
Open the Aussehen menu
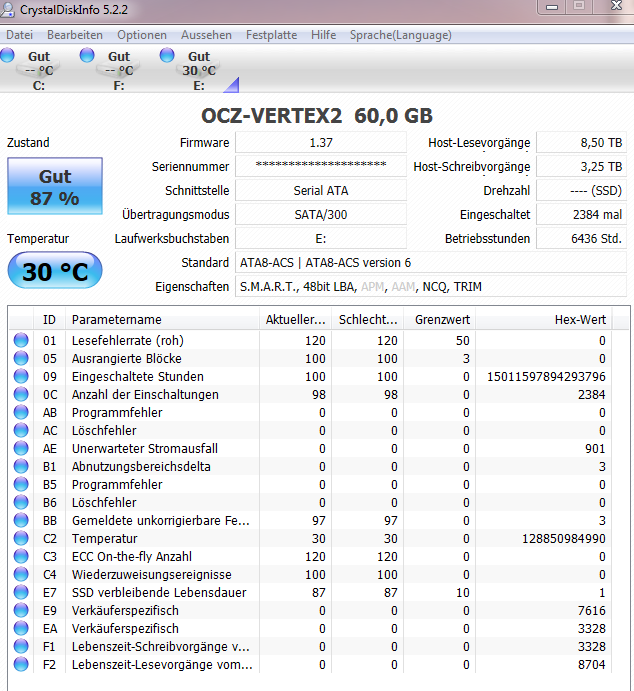tap(206, 35)
